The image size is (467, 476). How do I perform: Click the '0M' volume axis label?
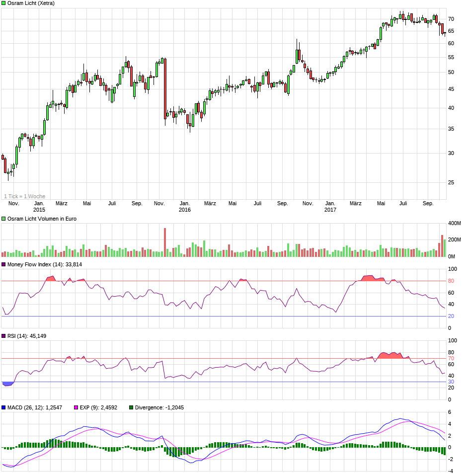(452, 257)
